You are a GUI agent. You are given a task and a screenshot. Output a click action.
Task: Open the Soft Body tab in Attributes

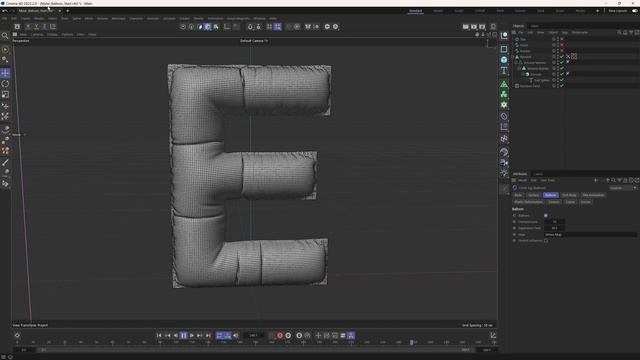click(x=569, y=195)
